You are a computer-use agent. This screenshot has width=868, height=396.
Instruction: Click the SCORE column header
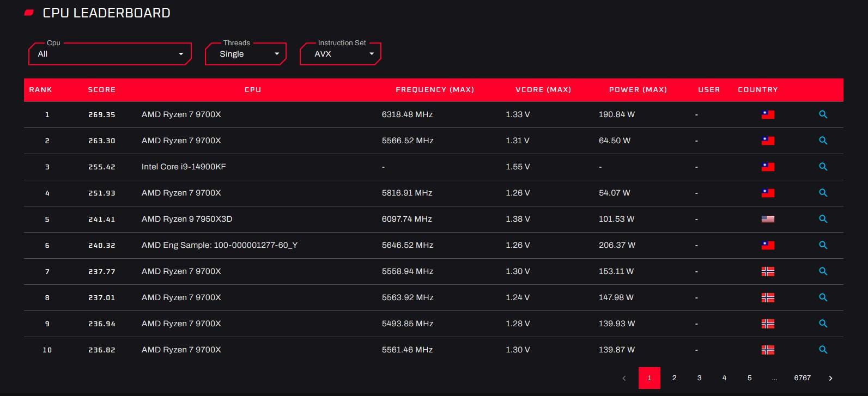(101, 90)
